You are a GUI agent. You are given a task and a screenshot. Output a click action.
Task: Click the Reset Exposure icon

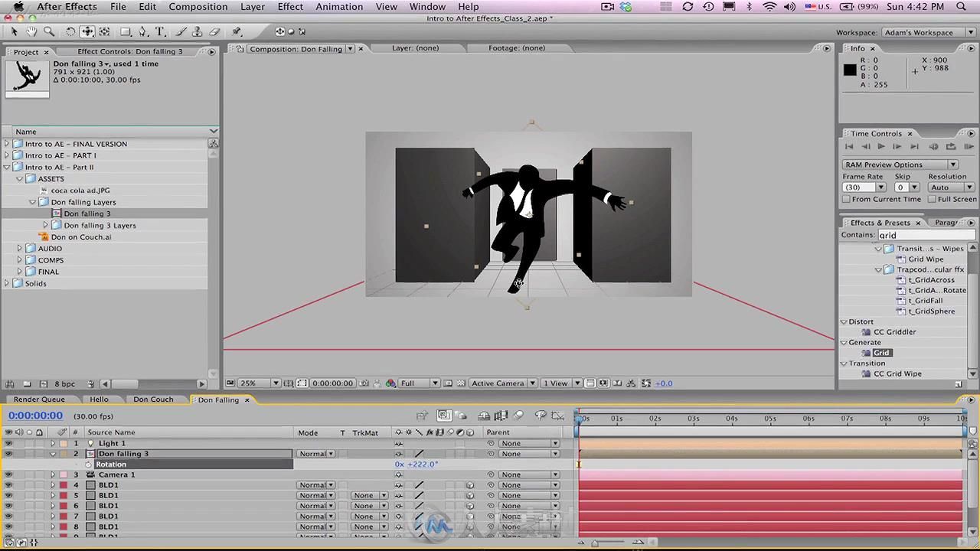[x=647, y=383]
